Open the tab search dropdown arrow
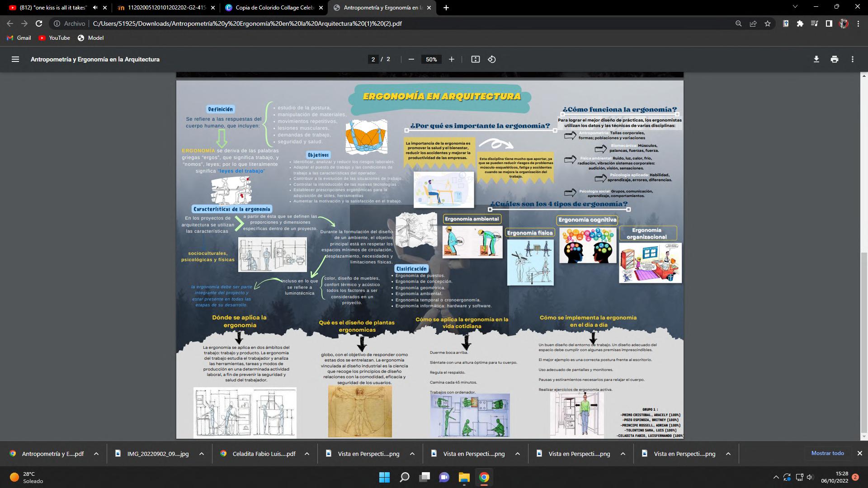868x488 pixels. 795,7
